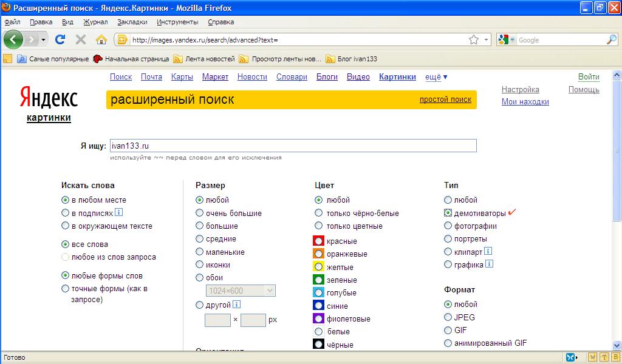Viewport: 622px width, 364px height.
Task: Open the Инструменты menu
Action: point(177,22)
